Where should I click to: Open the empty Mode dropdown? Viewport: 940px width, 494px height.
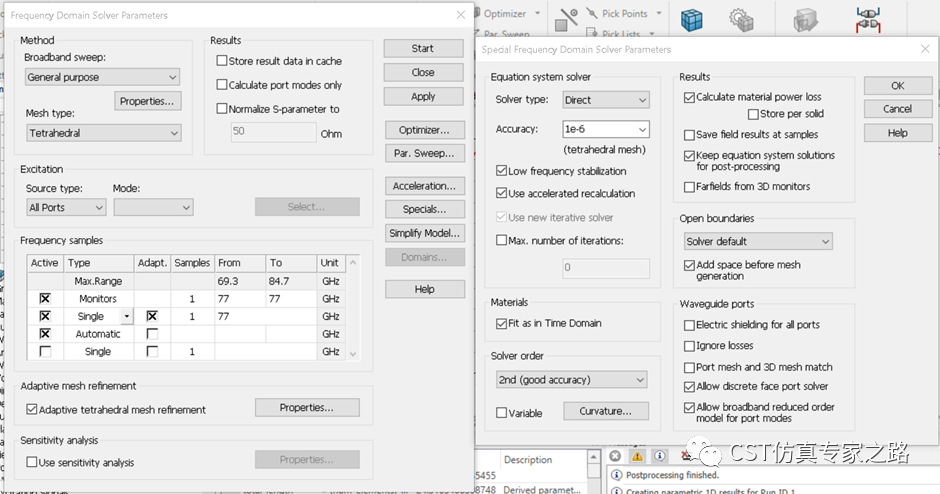pyautogui.click(x=153, y=207)
